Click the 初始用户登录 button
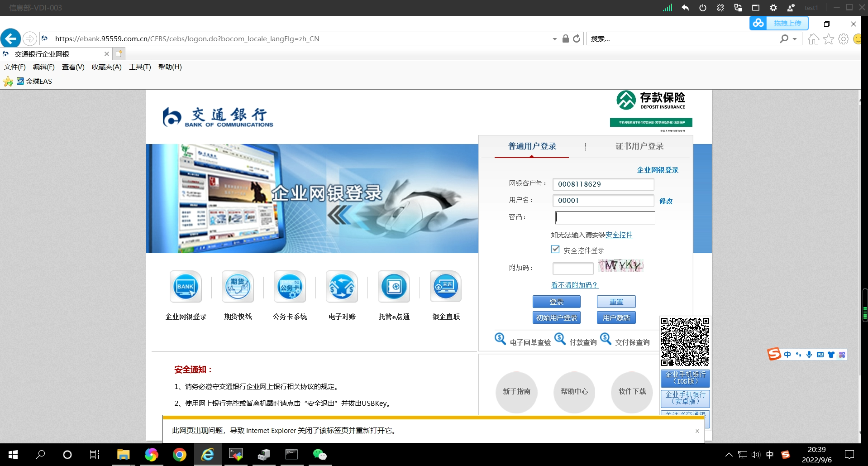 [557, 317]
